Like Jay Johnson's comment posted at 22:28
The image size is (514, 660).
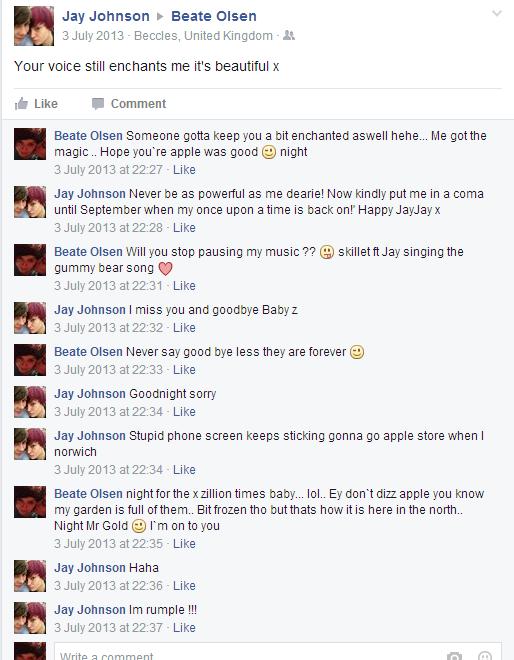pos(184,228)
